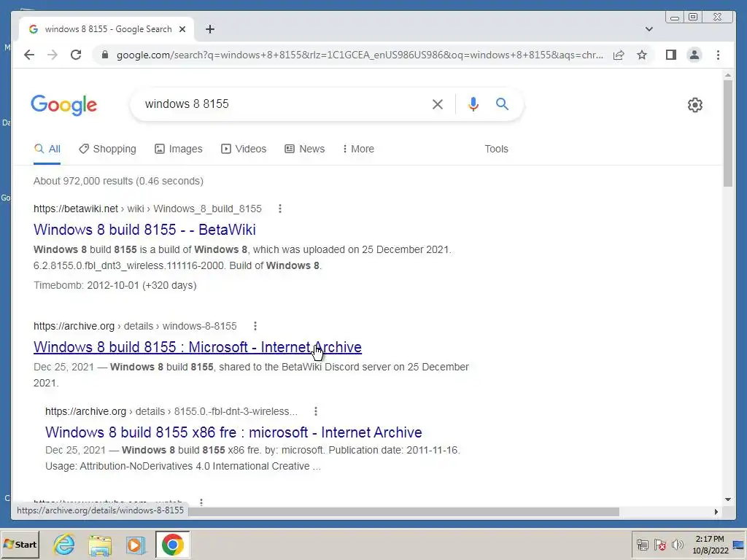Open Google quick settings gear
The height and width of the screenshot is (560, 747).
pos(695,105)
